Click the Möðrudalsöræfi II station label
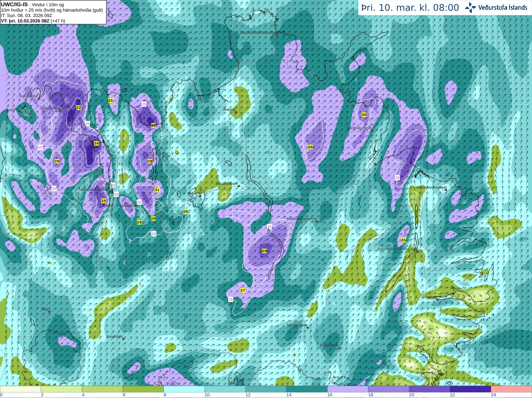Image resolution: width=532 pixels, height=398 pixels. tap(301, 219)
